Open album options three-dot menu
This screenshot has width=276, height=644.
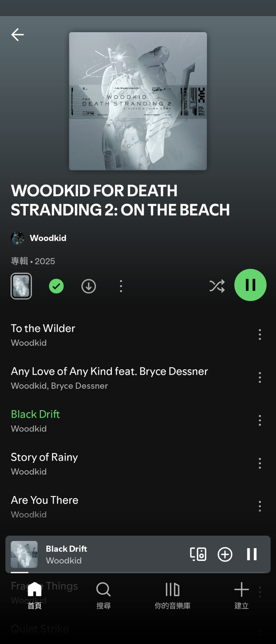point(121,286)
